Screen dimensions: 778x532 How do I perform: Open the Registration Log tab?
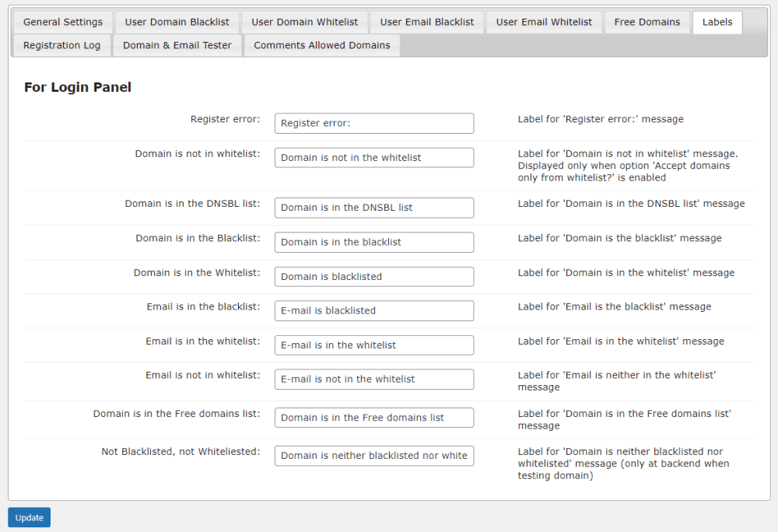(x=62, y=45)
